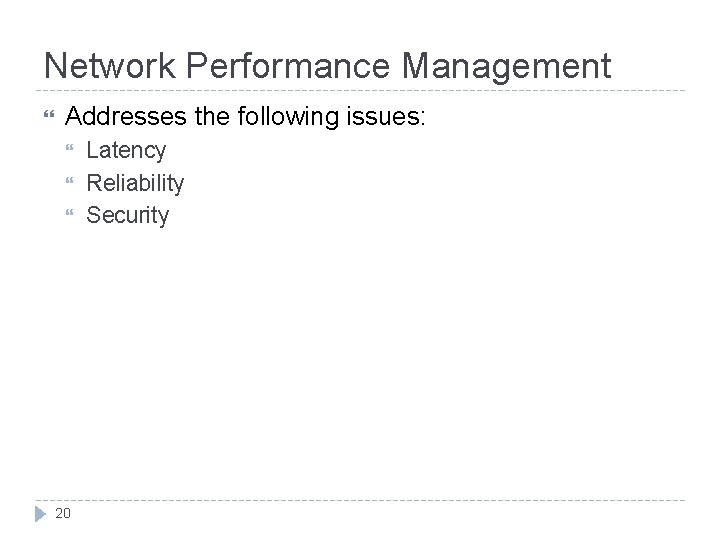
Task: Click the word "the" in the first bullet
Action: point(212,116)
